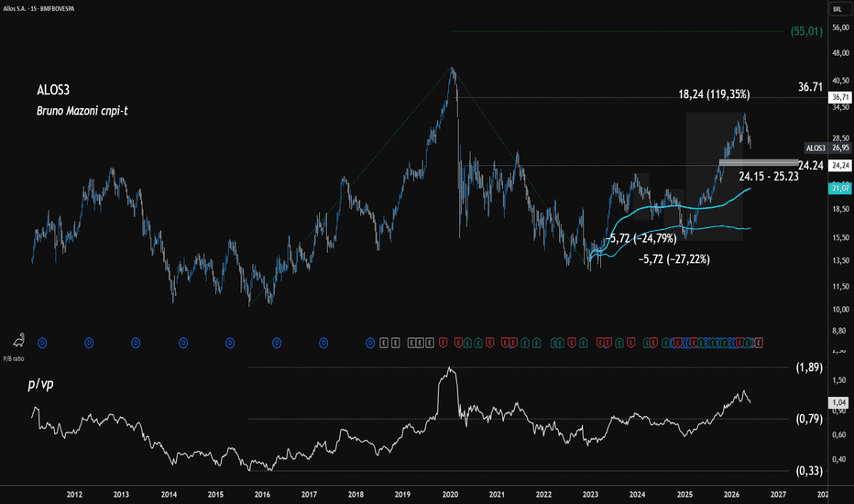Viewport: 854px width, 504px height.
Task: Click the 1,04 P/B value label
Action: point(839,402)
